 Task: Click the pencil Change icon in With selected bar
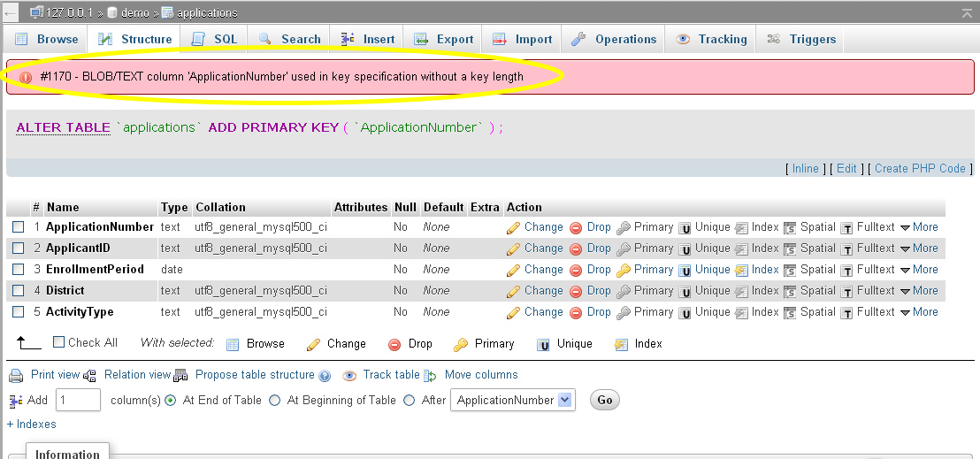point(313,345)
